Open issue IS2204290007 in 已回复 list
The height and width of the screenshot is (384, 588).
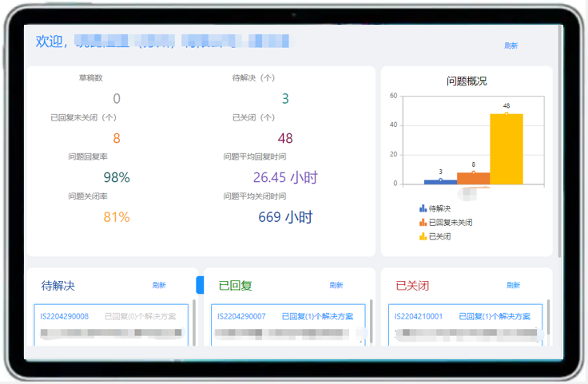[x=241, y=316]
